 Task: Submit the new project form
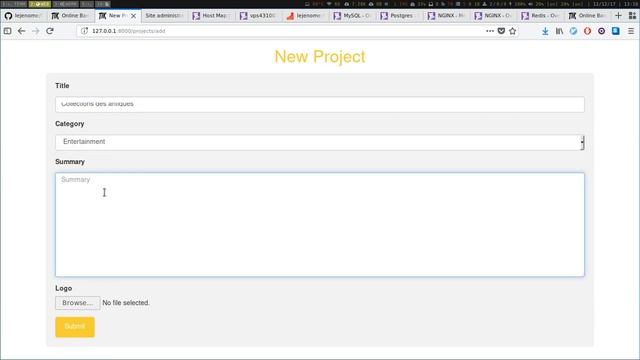[x=75, y=327]
